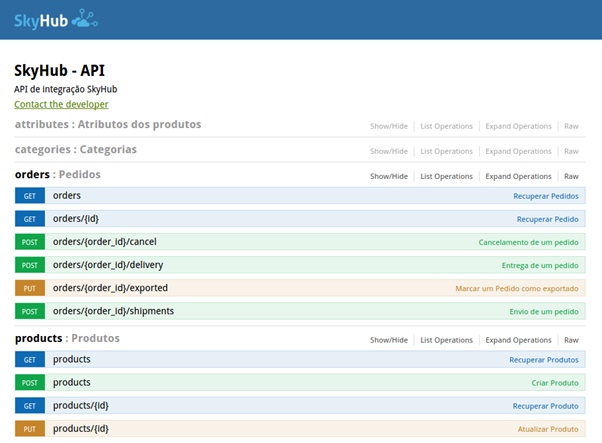This screenshot has width=602, height=443.
Task: Open the GET products/{id} endpoint path
Action: 81,406
